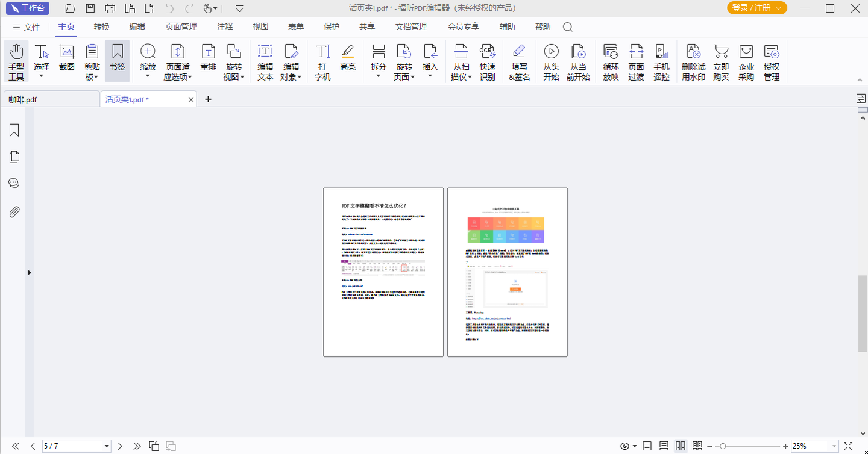The width and height of the screenshot is (868, 454).
Task: Click the Save icon in quick toolbar
Action: [90, 8]
